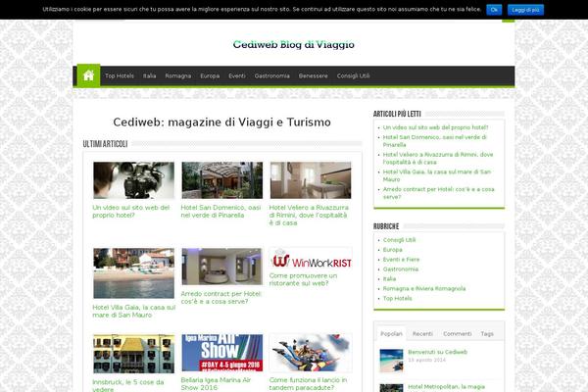
Task: Click the Benvenuti su Cediweb beach thumbnail
Action: coord(391,361)
